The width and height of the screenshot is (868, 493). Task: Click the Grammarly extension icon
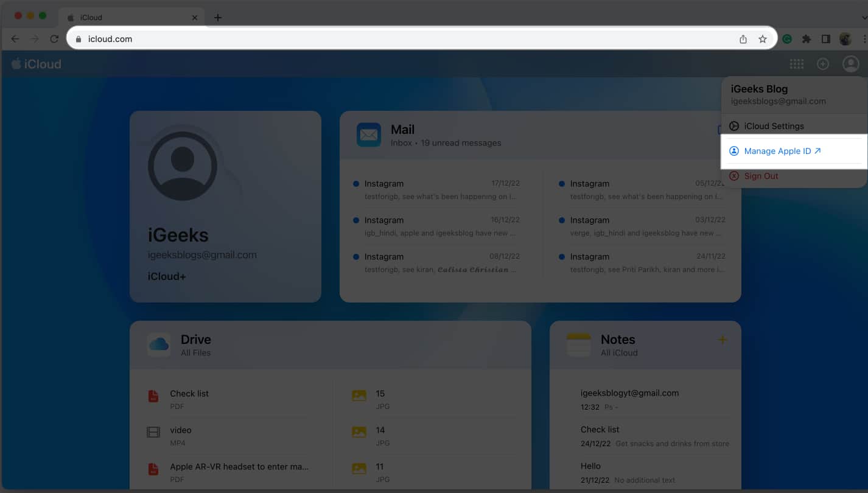(x=787, y=38)
